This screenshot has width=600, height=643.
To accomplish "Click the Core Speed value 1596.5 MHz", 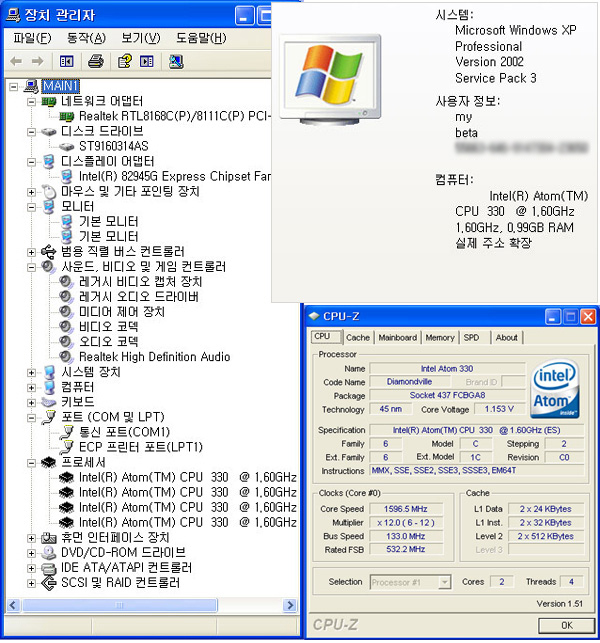I will pos(406,509).
